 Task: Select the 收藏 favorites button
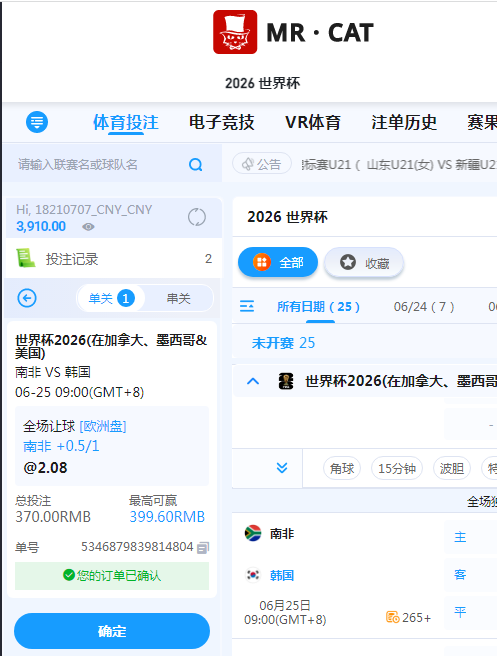tap(364, 263)
